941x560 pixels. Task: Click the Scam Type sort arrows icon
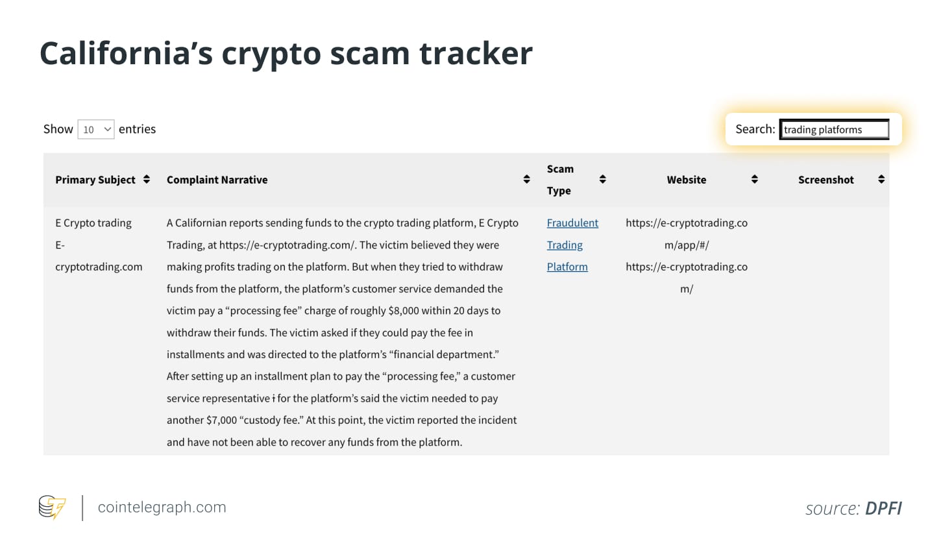(602, 180)
